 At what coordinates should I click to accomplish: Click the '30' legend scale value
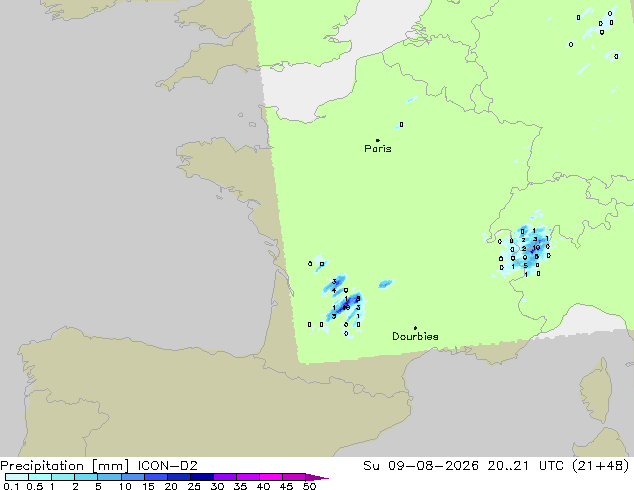217,486
